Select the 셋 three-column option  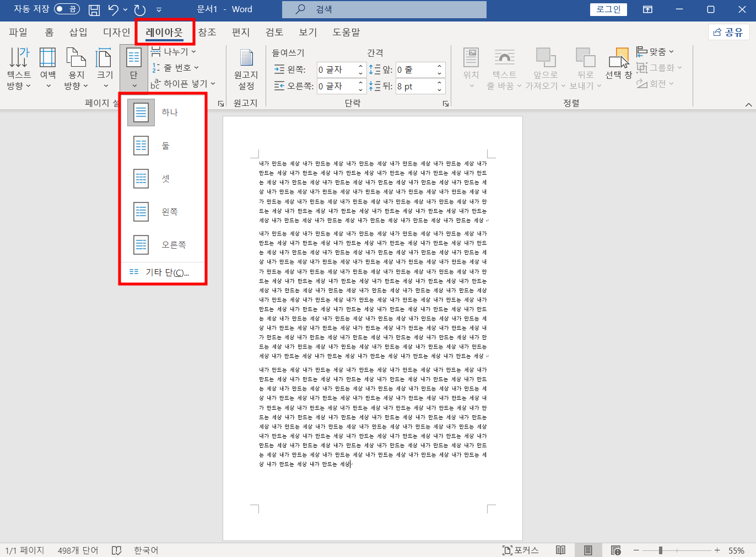click(x=163, y=179)
